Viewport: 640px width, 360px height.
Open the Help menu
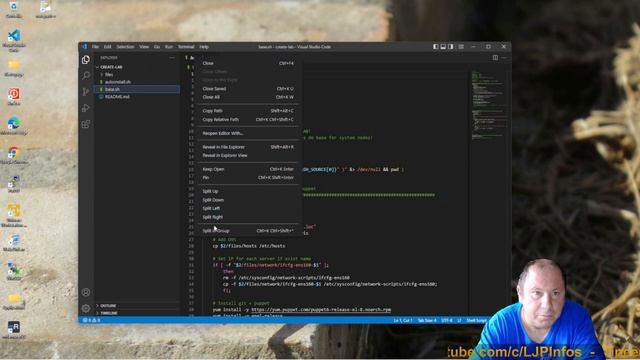click(x=204, y=47)
